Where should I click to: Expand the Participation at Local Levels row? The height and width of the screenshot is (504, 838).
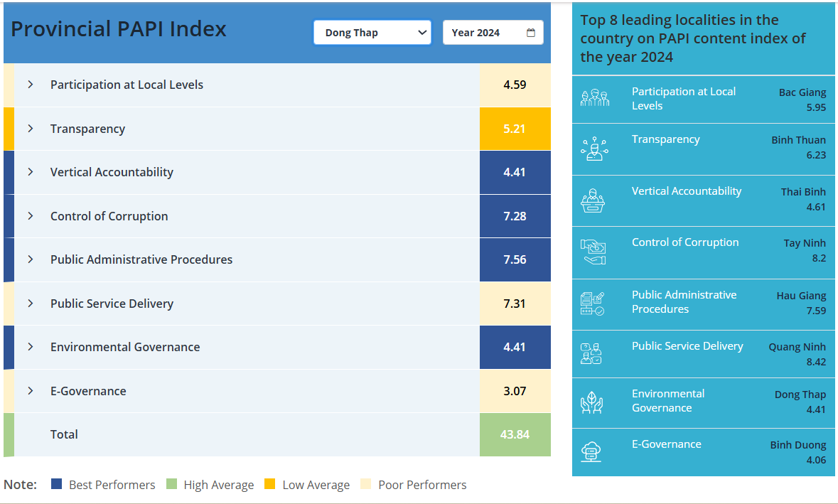(31, 85)
